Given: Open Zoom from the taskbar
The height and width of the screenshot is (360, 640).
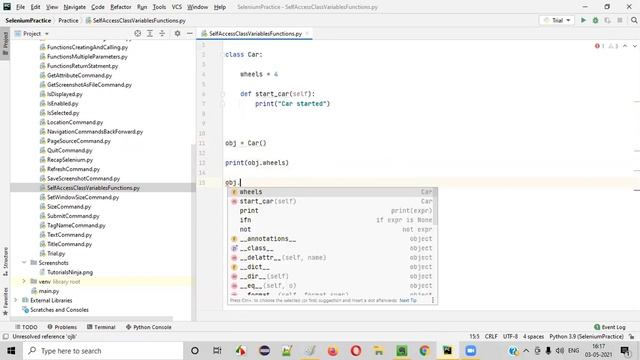Looking at the screenshot, I should coord(471,351).
